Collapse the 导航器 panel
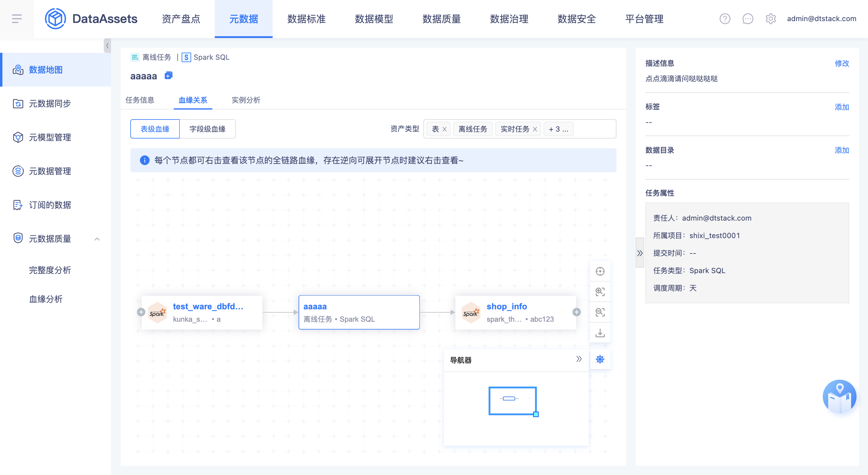Screen dimensions: 868x475 coord(578,359)
